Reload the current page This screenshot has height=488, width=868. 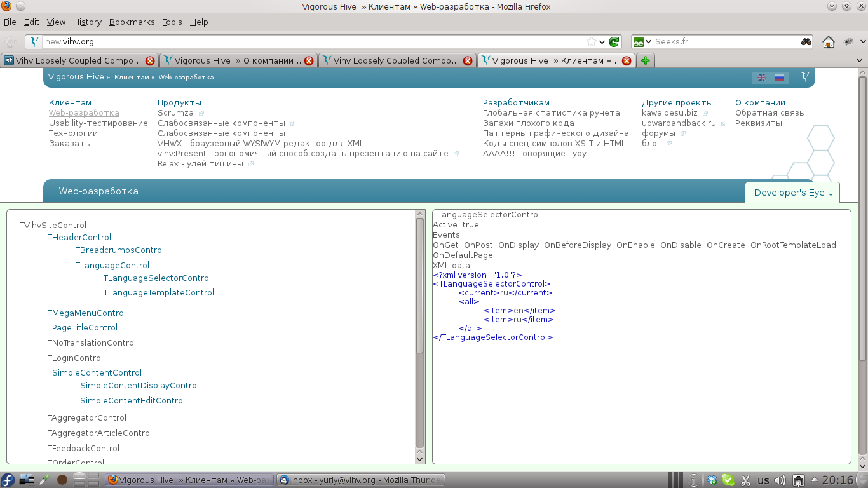[x=613, y=41]
